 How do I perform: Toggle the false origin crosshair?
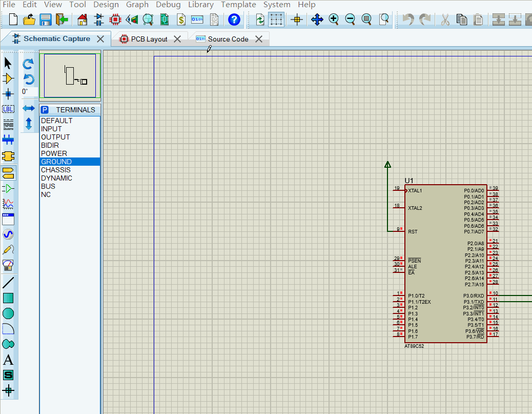click(x=297, y=20)
